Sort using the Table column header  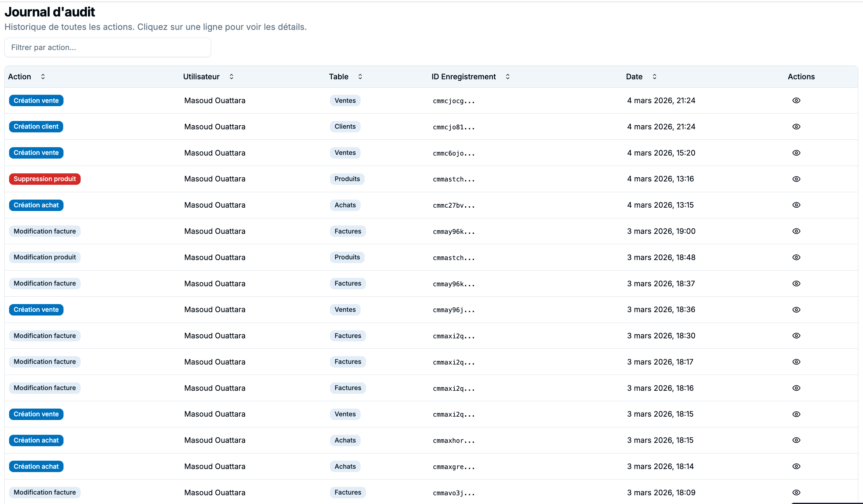(360, 77)
